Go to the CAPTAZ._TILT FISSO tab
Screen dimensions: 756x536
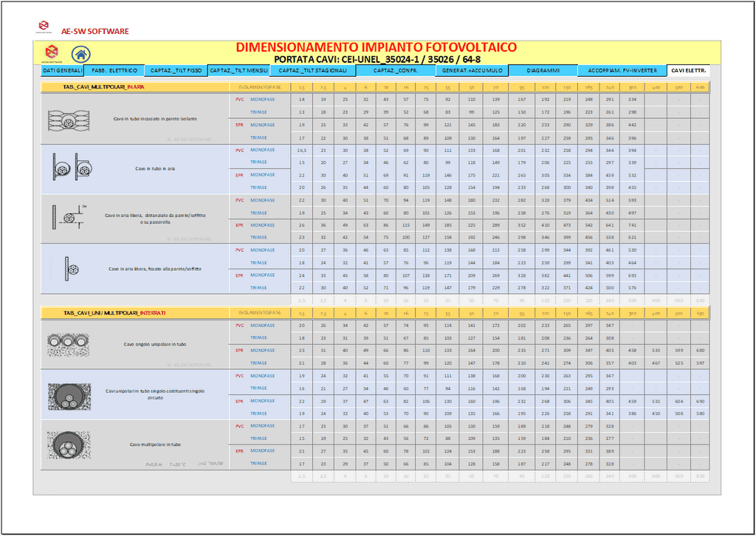(176, 71)
